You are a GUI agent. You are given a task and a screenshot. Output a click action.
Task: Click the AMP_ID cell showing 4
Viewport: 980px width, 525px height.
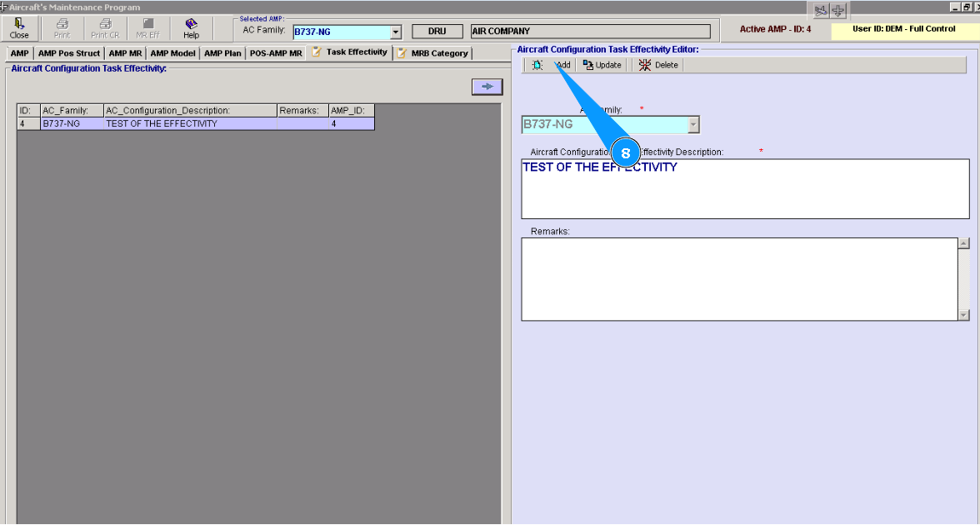[x=352, y=123]
